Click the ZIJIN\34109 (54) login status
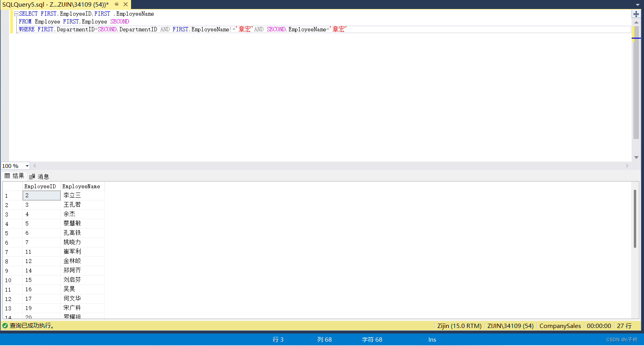 pos(510,326)
